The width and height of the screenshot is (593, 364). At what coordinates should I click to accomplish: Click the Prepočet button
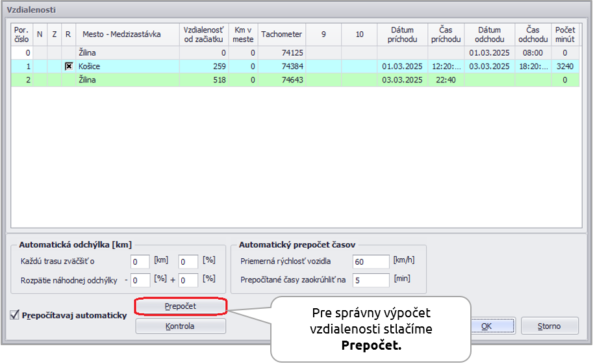[x=180, y=306]
